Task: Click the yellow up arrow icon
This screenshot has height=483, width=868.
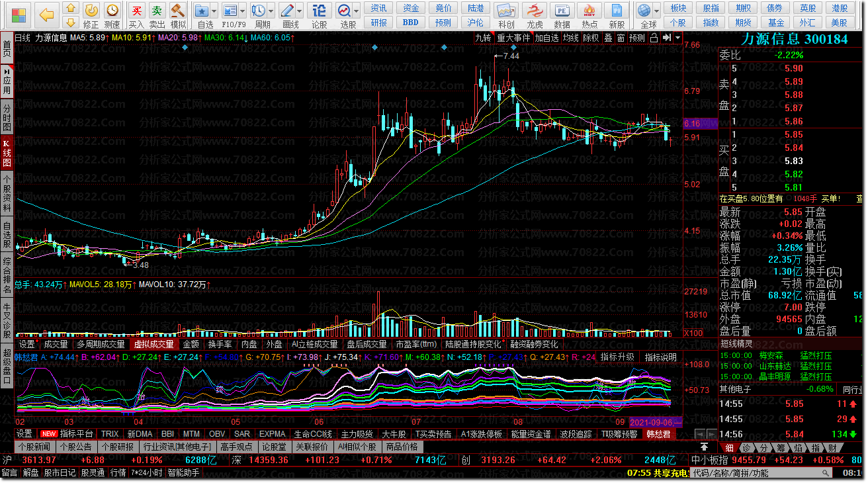Action: (x=71, y=9)
